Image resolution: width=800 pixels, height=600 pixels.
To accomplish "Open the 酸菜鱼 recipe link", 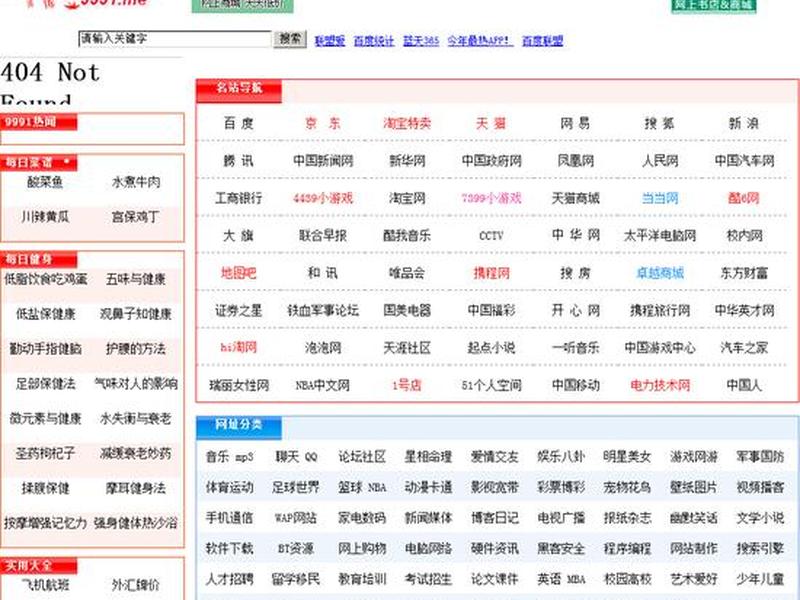I will (x=45, y=182).
